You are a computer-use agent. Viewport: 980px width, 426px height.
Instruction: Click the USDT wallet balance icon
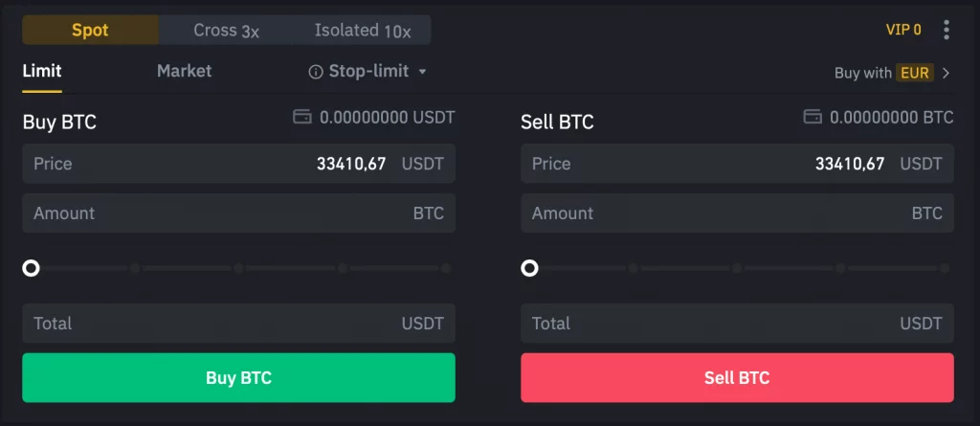click(x=301, y=118)
